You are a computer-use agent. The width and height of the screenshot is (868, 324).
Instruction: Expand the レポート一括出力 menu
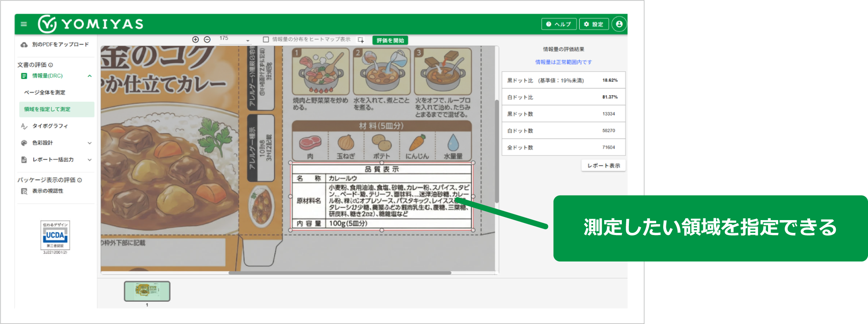click(89, 160)
